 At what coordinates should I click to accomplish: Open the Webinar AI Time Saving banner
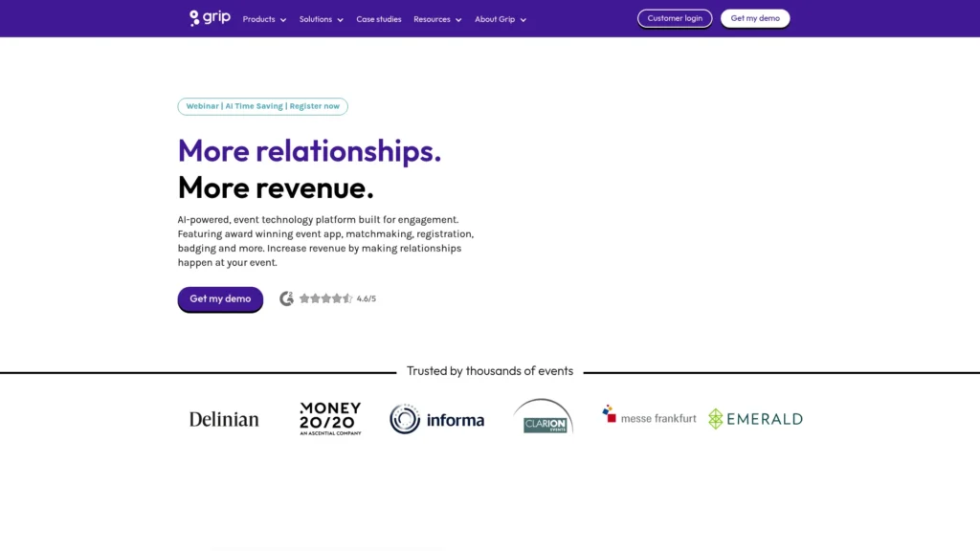(x=262, y=106)
